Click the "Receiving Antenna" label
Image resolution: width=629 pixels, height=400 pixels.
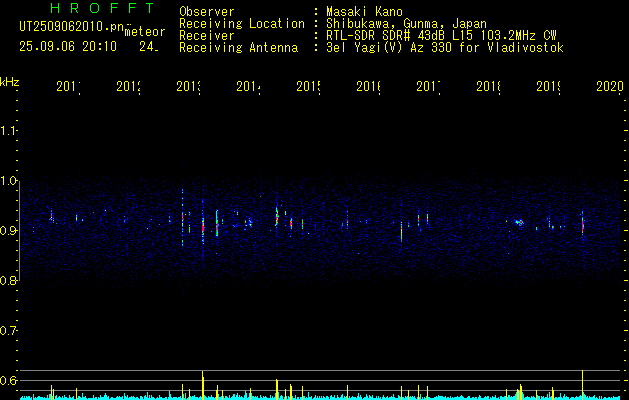238,48
